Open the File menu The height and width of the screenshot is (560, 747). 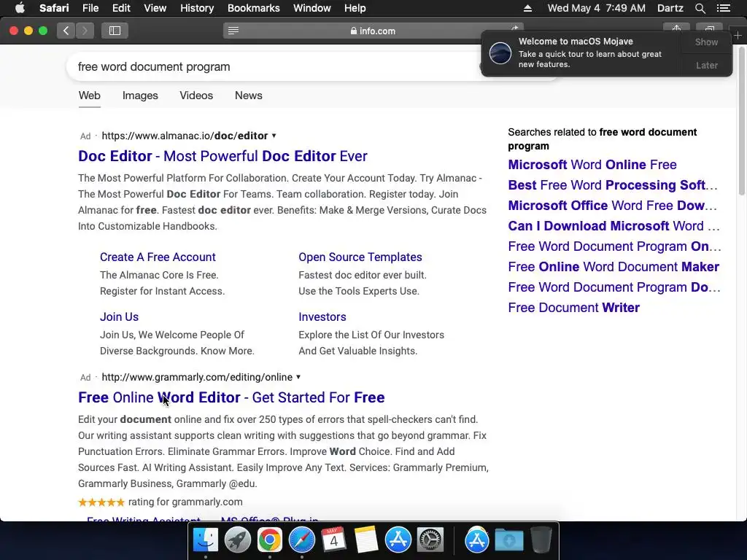90,8
